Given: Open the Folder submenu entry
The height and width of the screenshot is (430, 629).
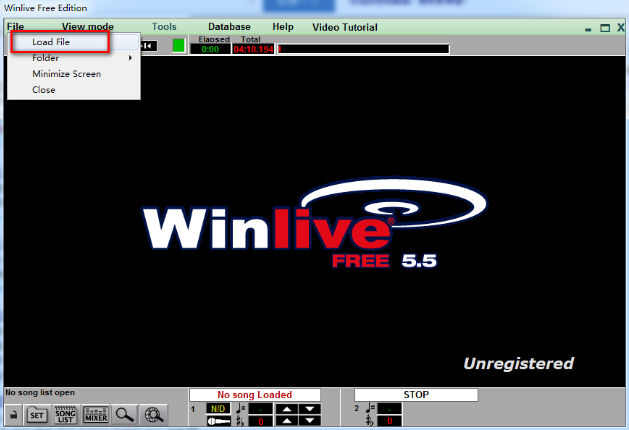Looking at the screenshot, I should 74,58.
